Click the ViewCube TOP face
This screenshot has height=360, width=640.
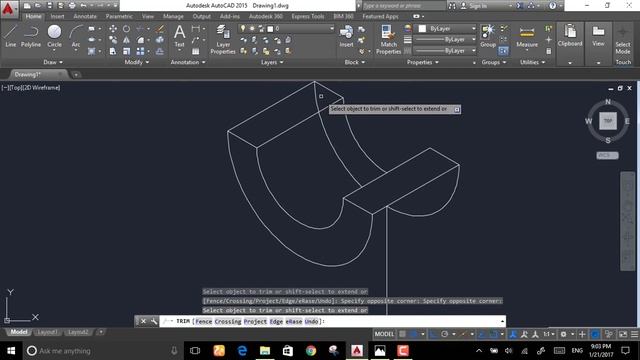click(608, 121)
